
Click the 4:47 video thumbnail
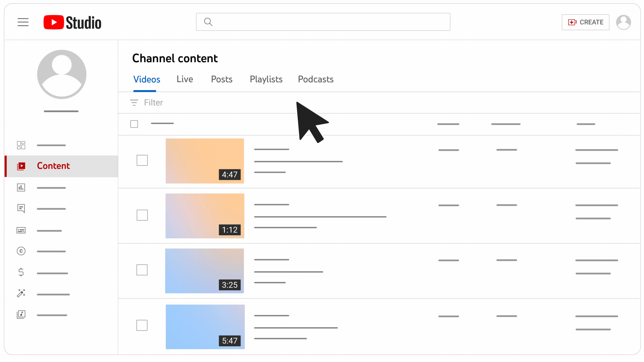[205, 161]
